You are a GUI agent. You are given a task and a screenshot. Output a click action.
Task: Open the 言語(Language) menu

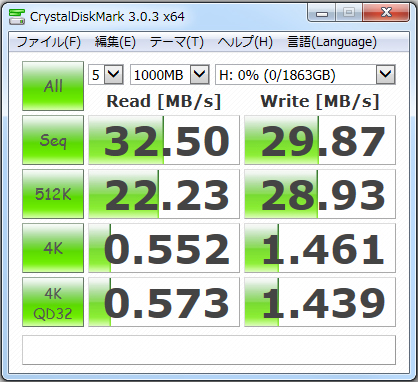click(332, 42)
